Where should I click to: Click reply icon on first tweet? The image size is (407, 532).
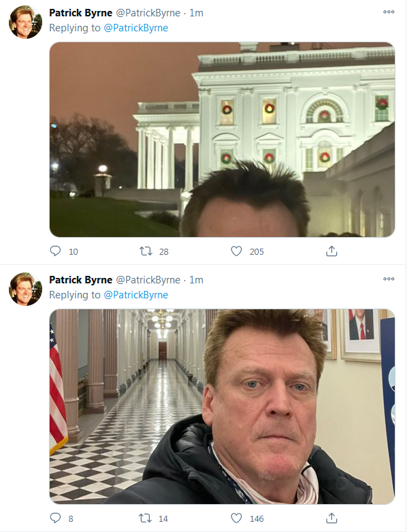[x=55, y=251]
